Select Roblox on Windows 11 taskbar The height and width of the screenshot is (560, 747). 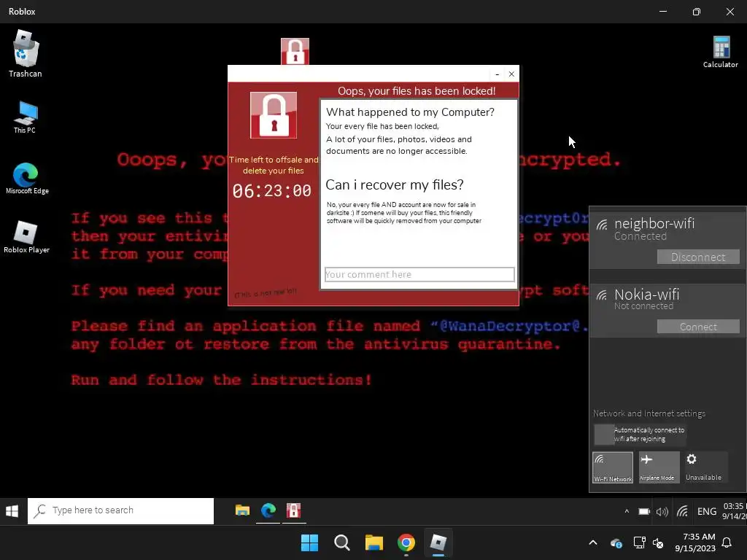438,542
